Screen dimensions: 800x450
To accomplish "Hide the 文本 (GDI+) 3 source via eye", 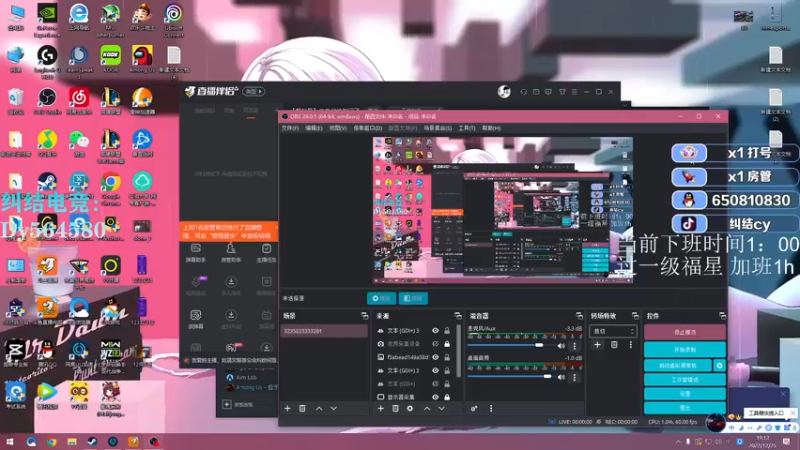I will (435, 331).
